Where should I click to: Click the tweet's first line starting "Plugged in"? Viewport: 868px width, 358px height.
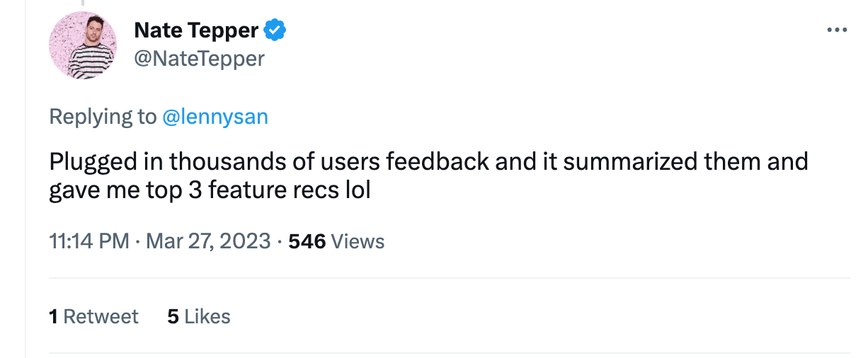tap(428, 161)
